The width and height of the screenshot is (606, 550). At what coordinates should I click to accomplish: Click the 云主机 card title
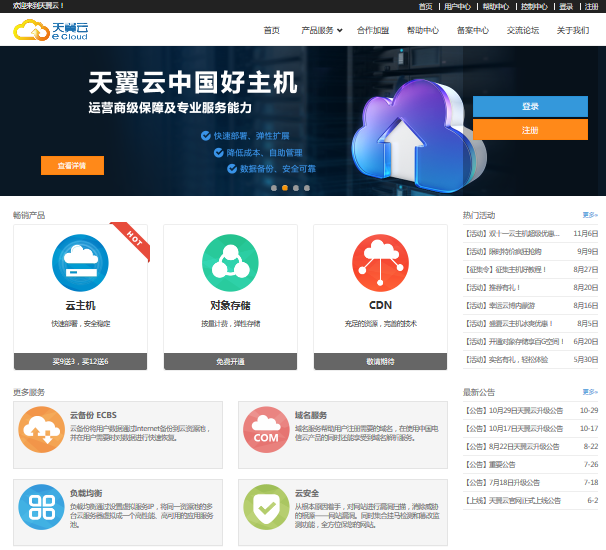(x=80, y=305)
